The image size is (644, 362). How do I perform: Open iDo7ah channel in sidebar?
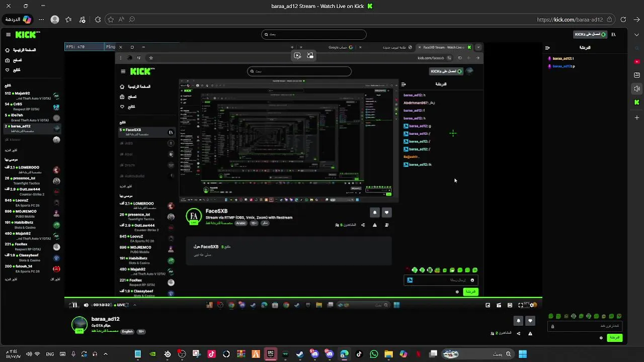pyautogui.click(x=32, y=118)
